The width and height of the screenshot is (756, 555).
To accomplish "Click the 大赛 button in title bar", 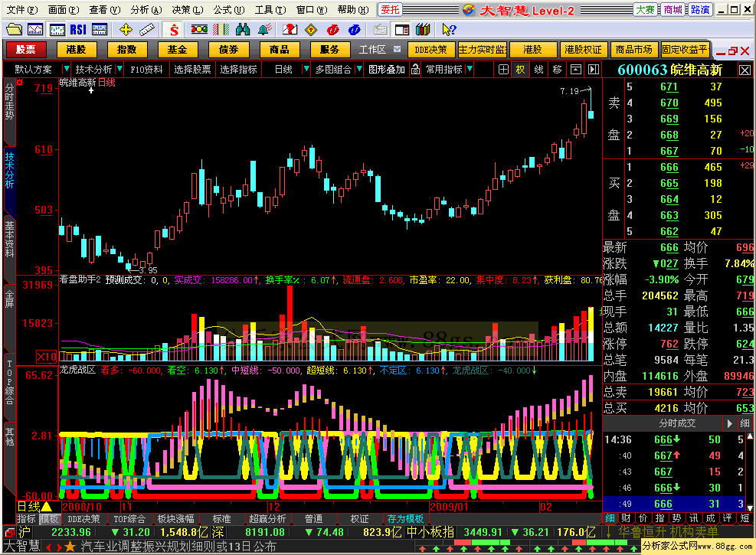I will [645, 10].
